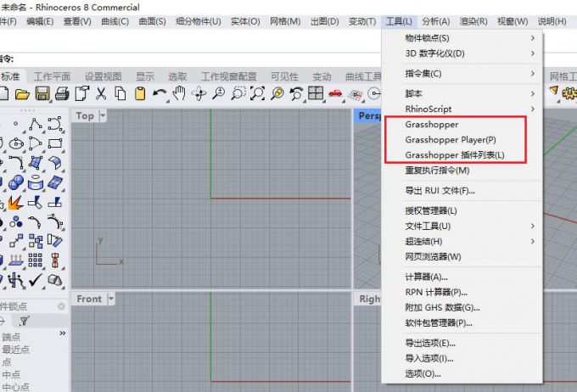Open the Top viewport dropdown arrow
Screen dimensions: 577x392
(103, 115)
